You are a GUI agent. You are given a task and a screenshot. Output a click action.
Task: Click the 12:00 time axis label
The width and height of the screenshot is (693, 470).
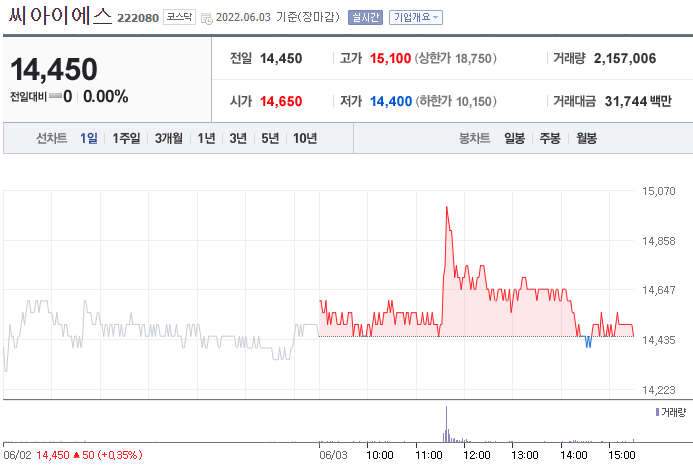476,455
